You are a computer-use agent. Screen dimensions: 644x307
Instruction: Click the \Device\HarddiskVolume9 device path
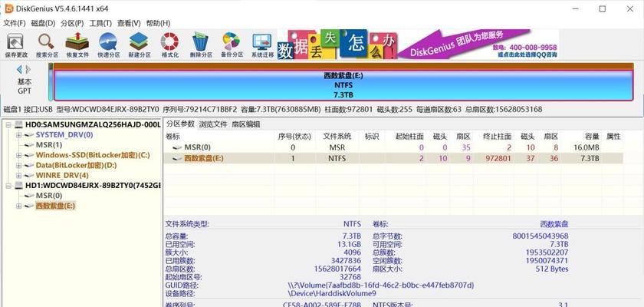tap(332, 293)
